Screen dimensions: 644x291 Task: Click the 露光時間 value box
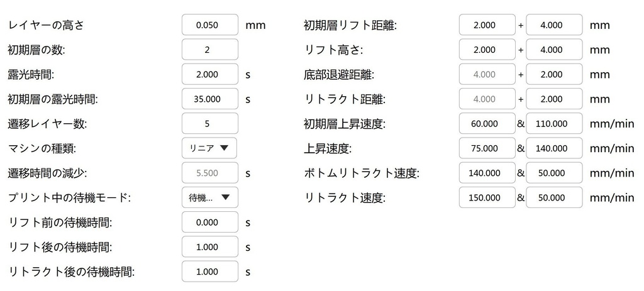209,74
